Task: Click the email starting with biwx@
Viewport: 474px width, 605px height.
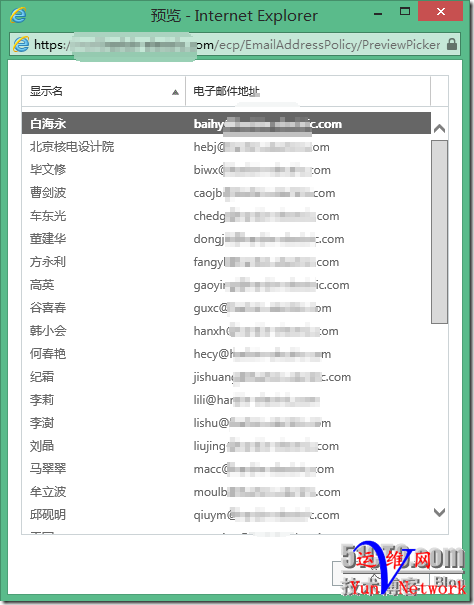Action: pyautogui.click(x=262, y=170)
